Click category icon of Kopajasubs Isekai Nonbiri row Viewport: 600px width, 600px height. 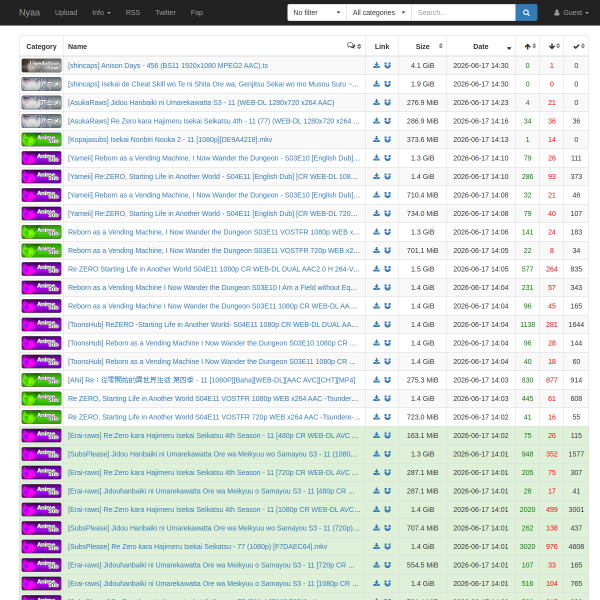(41, 139)
